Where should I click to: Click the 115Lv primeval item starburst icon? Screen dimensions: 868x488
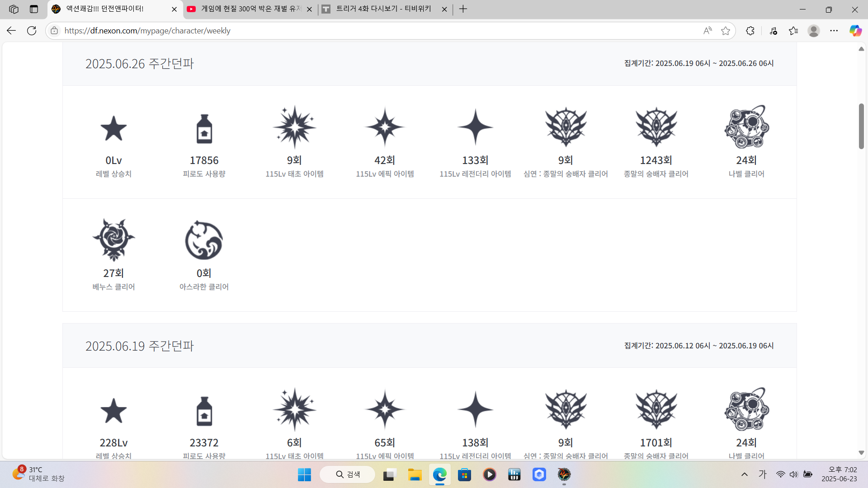(294, 127)
